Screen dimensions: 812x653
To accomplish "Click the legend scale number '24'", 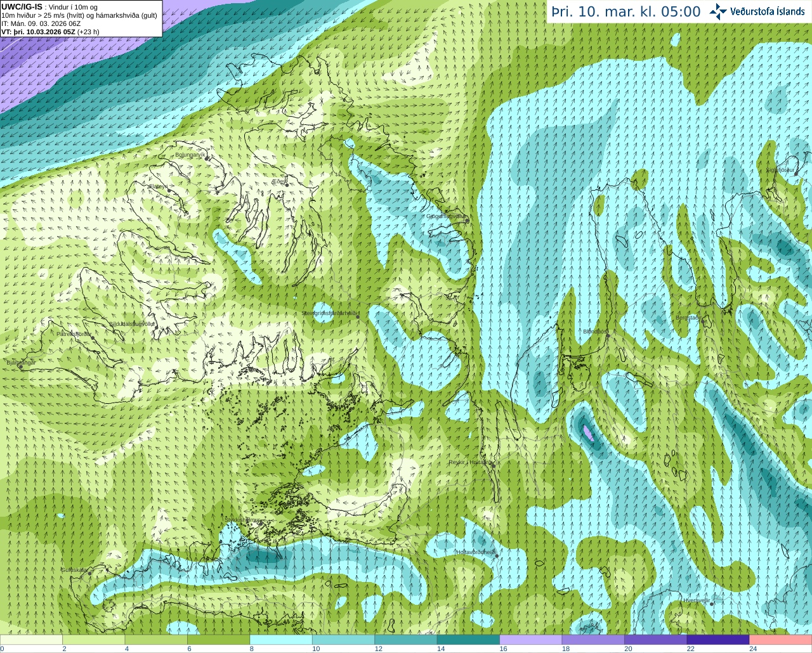I will pyautogui.click(x=753, y=649).
